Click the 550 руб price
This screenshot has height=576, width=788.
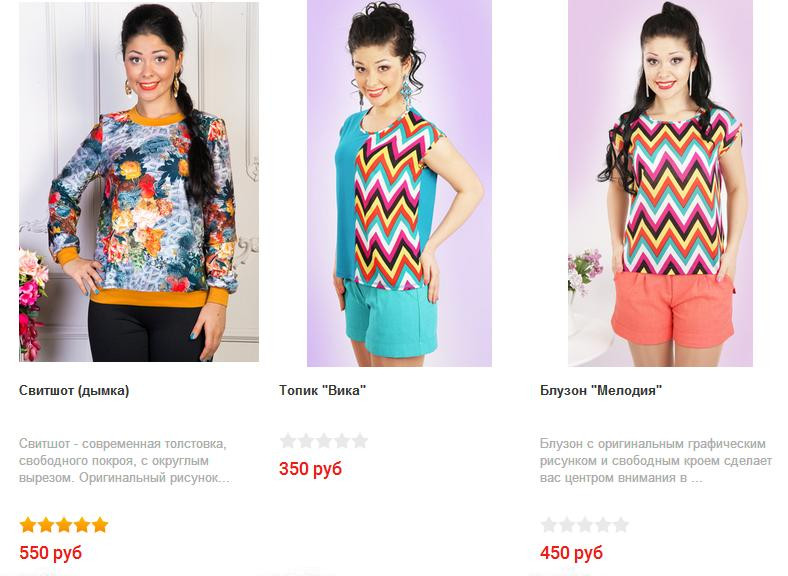50,553
